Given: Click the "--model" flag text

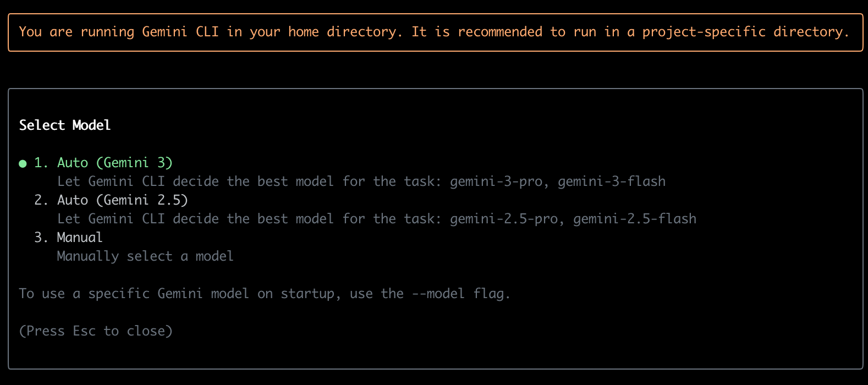Looking at the screenshot, I should pos(437,294).
